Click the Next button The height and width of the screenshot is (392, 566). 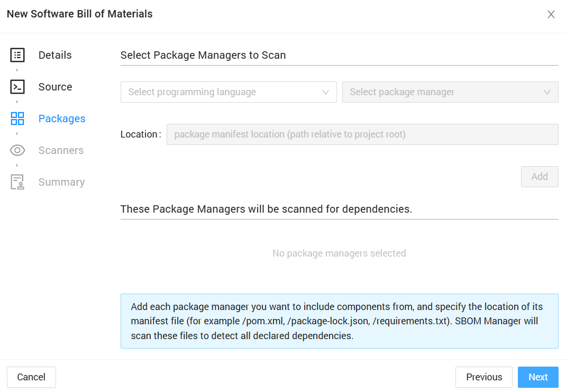tap(538, 377)
